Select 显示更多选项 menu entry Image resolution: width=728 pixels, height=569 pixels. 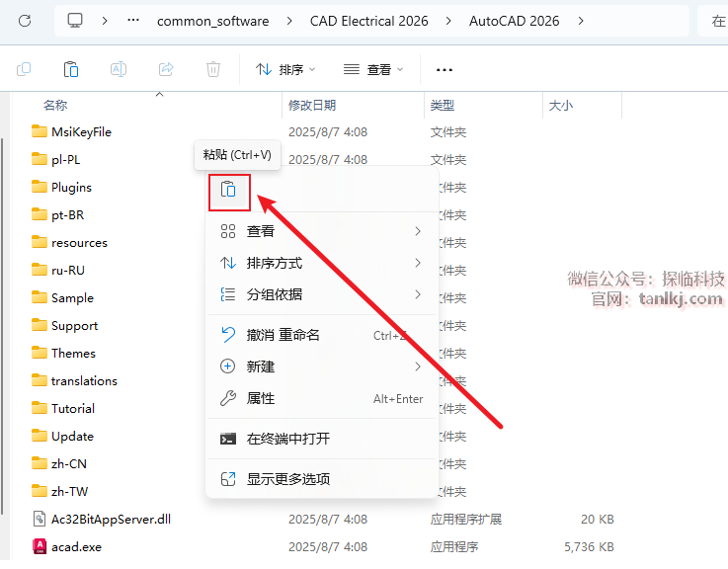pos(287,479)
